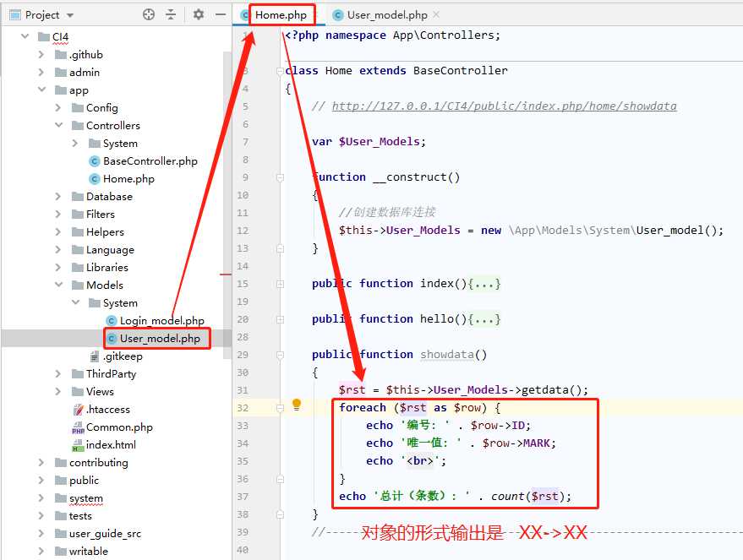
Task: Select Common.php file
Action: click(119, 427)
